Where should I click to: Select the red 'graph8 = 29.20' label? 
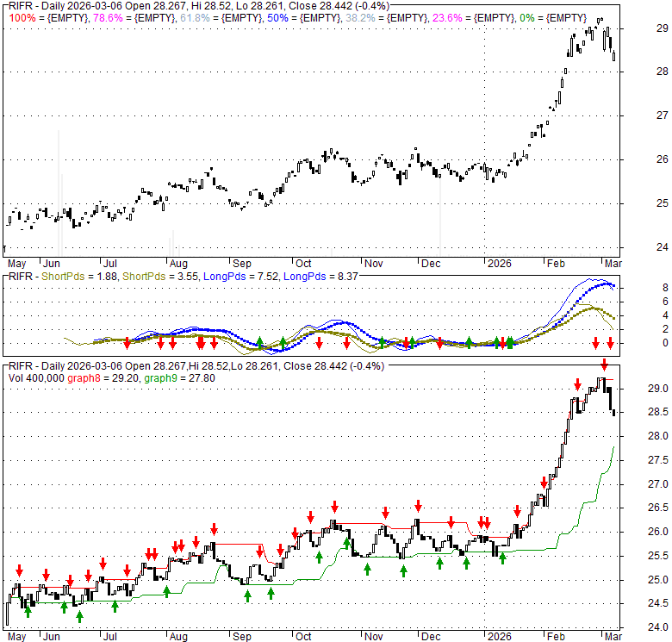[x=103, y=378]
